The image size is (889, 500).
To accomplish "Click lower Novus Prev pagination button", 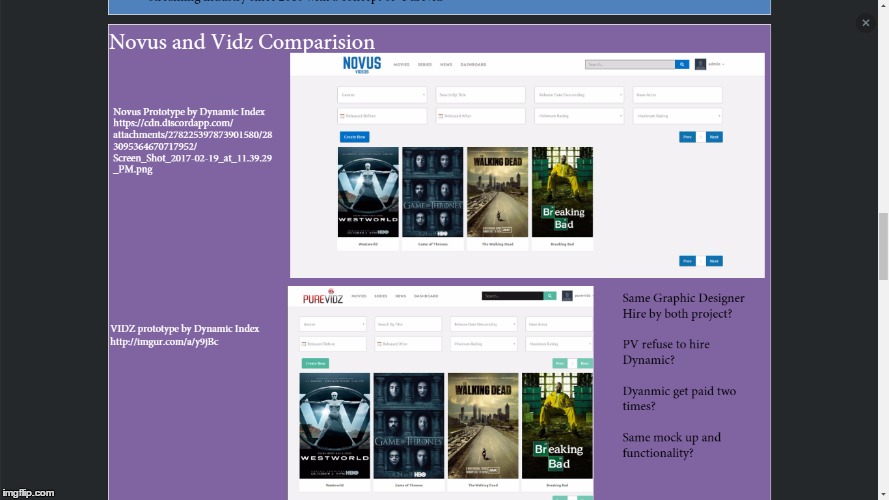I will click(x=687, y=261).
